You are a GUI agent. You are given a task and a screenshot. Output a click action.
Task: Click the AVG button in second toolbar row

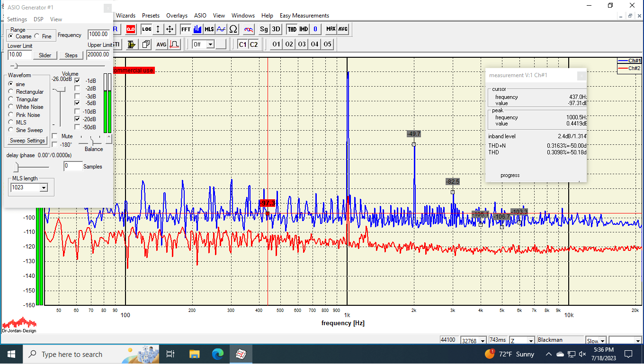coord(161,44)
